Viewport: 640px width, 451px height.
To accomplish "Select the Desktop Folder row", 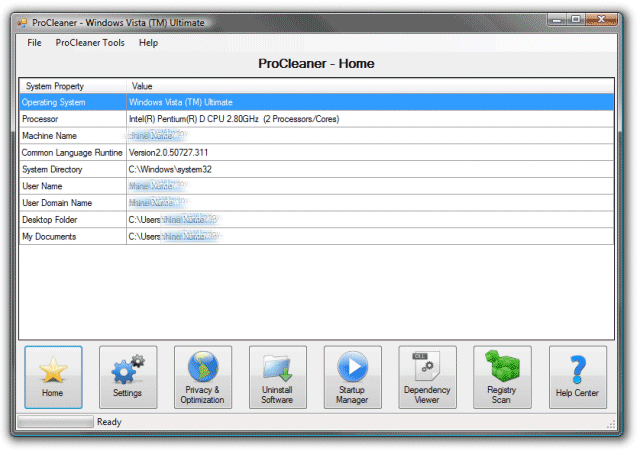I will [x=317, y=220].
